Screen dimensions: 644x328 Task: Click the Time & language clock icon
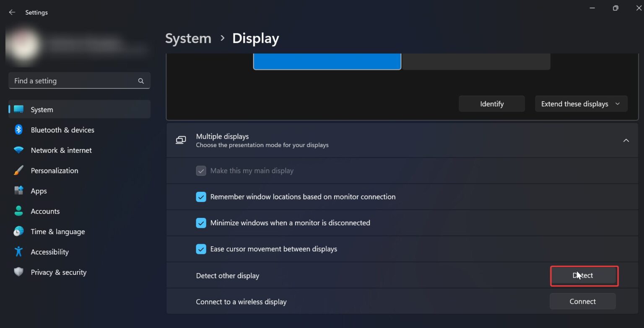coord(18,231)
